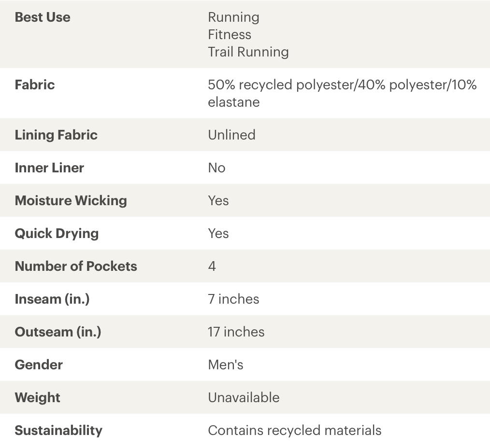Screen dimensions: 490x448
Task: Select the Yes value beside Quick Drying
Action: tap(218, 234)
